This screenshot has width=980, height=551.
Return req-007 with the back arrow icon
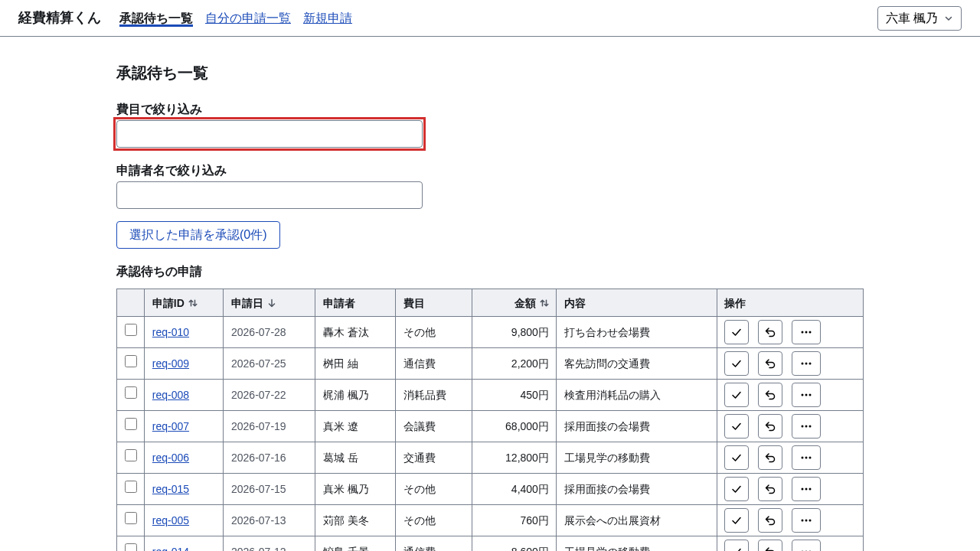pos(770,426)
